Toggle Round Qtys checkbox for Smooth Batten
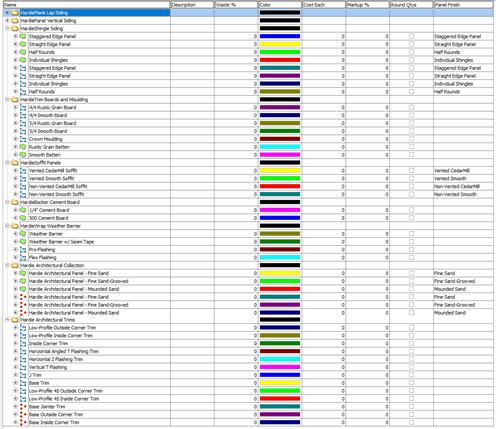This screenshot has width=496, height=429. pos(411,155)
